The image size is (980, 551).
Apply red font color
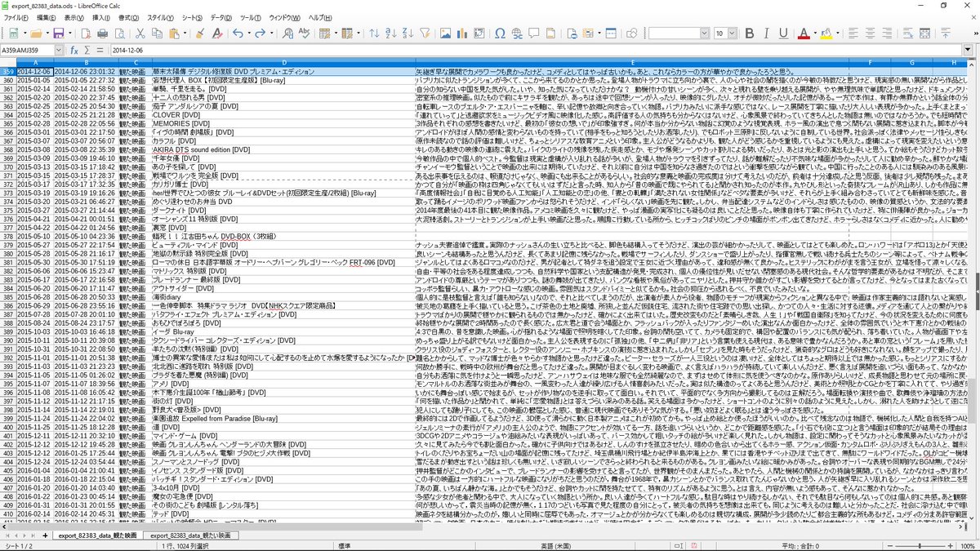[x=803, y=33]
